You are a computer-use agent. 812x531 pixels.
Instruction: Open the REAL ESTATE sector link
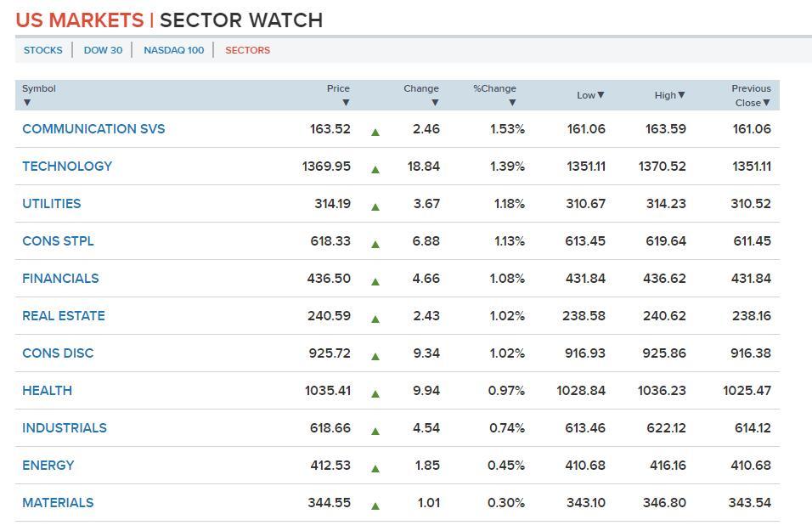tap(64, 316)
